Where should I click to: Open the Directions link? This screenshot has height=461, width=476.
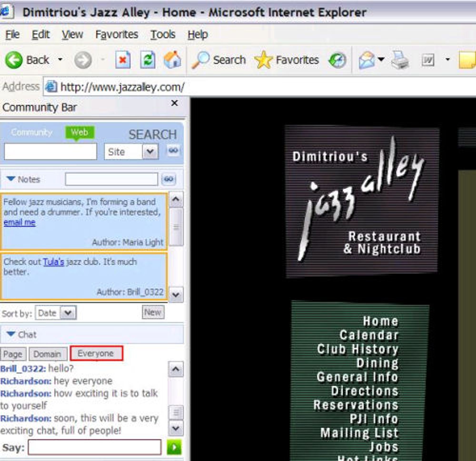coord(365,391)
